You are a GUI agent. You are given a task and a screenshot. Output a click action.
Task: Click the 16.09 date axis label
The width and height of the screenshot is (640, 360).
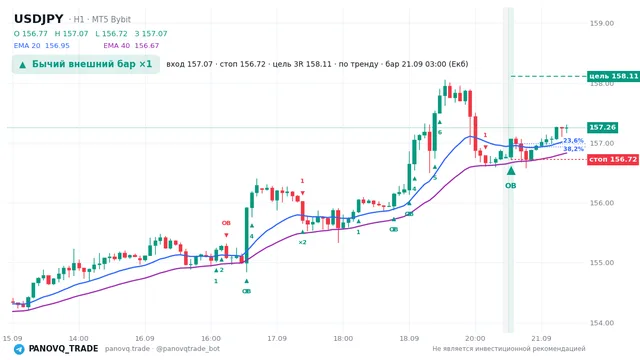coord(144,338)
